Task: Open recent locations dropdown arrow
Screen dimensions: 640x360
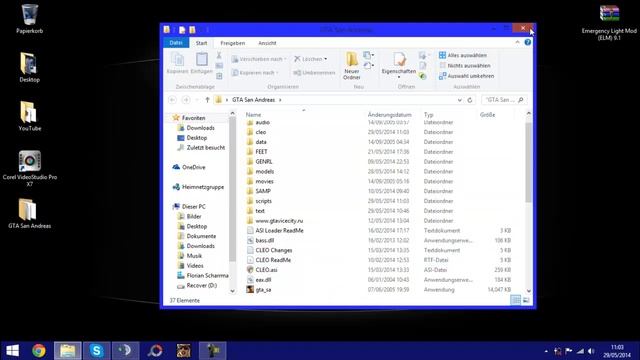Action: pos(197,100)
